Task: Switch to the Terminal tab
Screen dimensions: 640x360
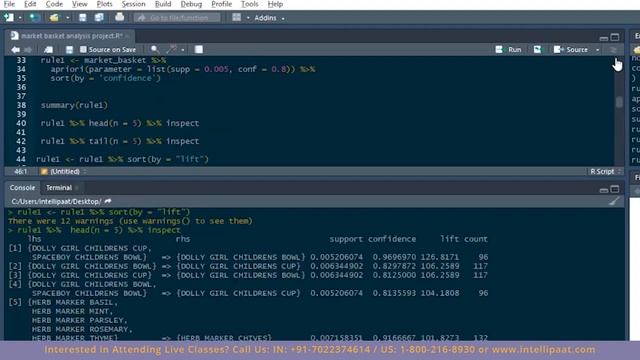Action: tap(59, 188)
